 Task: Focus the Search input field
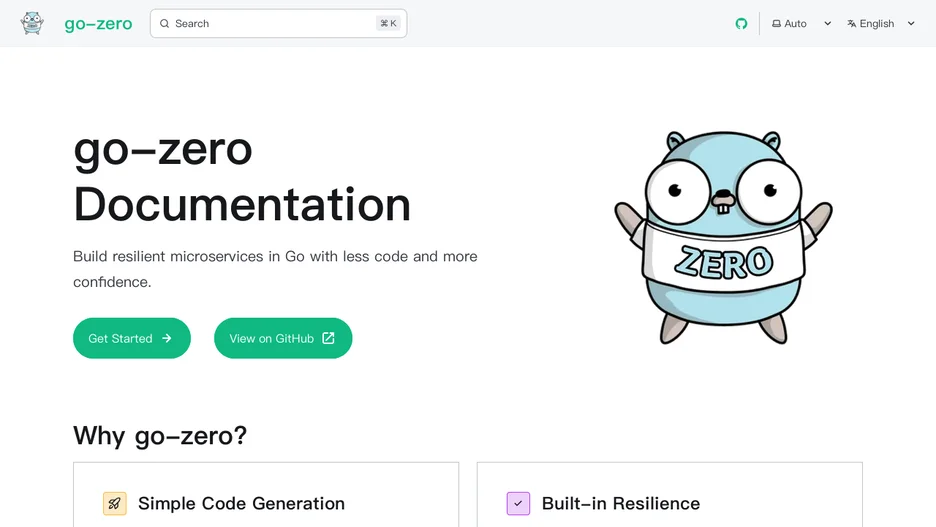278,23
